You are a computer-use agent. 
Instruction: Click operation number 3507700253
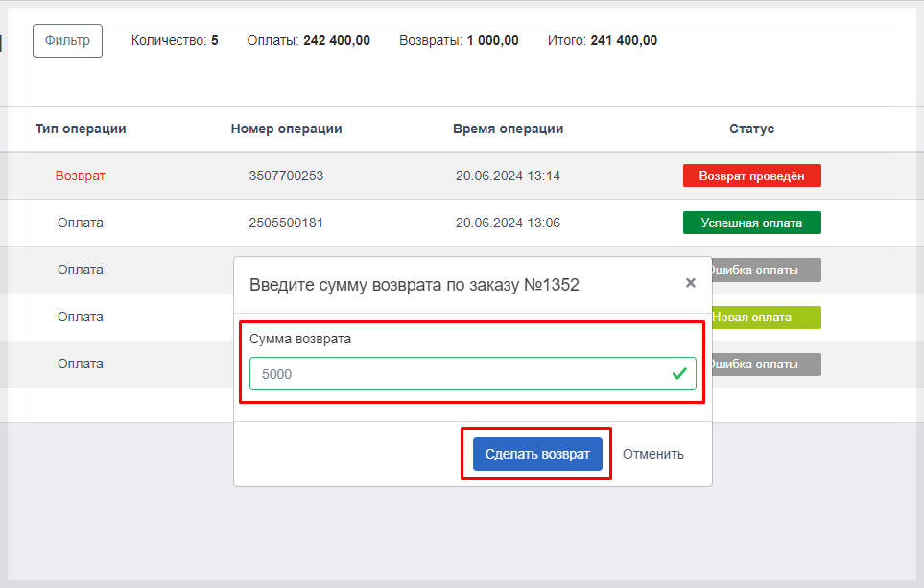(x=286, y=176)
